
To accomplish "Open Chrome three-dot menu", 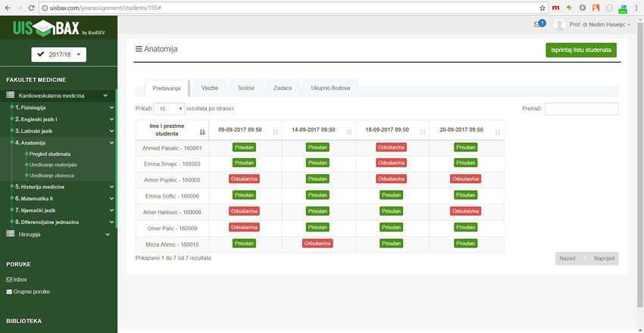I will [x=636, y=8].
